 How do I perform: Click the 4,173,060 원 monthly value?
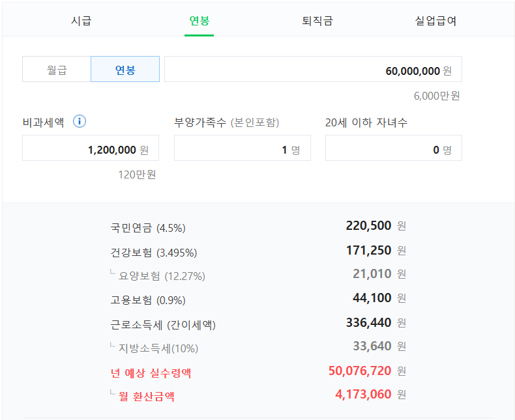pos(370,395)
